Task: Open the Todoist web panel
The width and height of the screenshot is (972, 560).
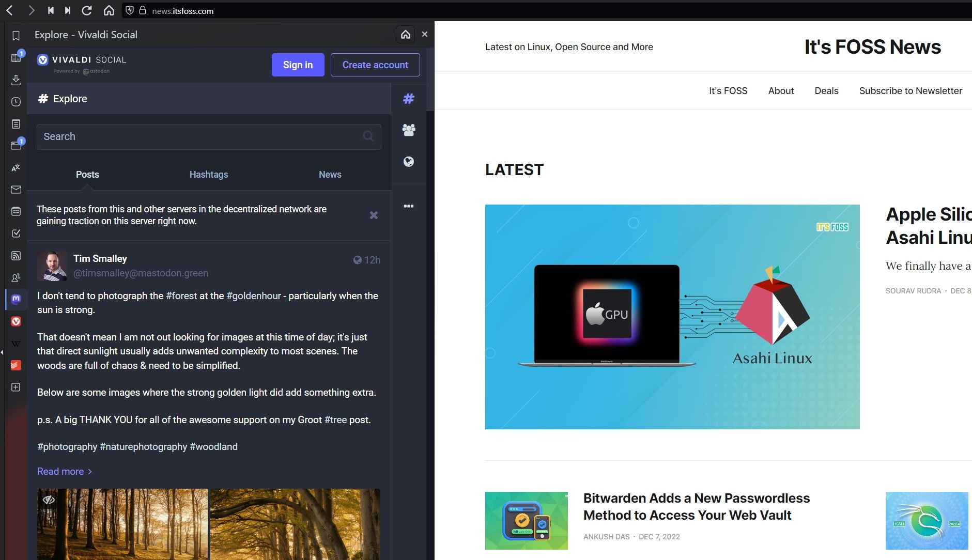Action: [16, 365]
